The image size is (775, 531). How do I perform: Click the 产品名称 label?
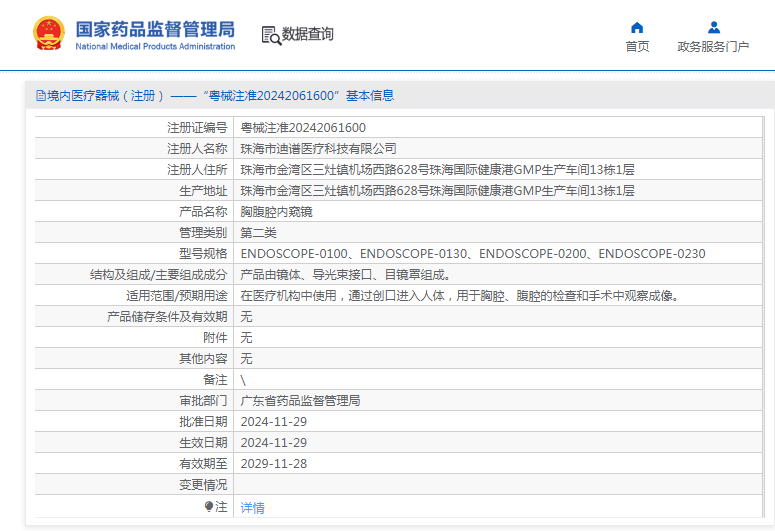pos(203,212)
